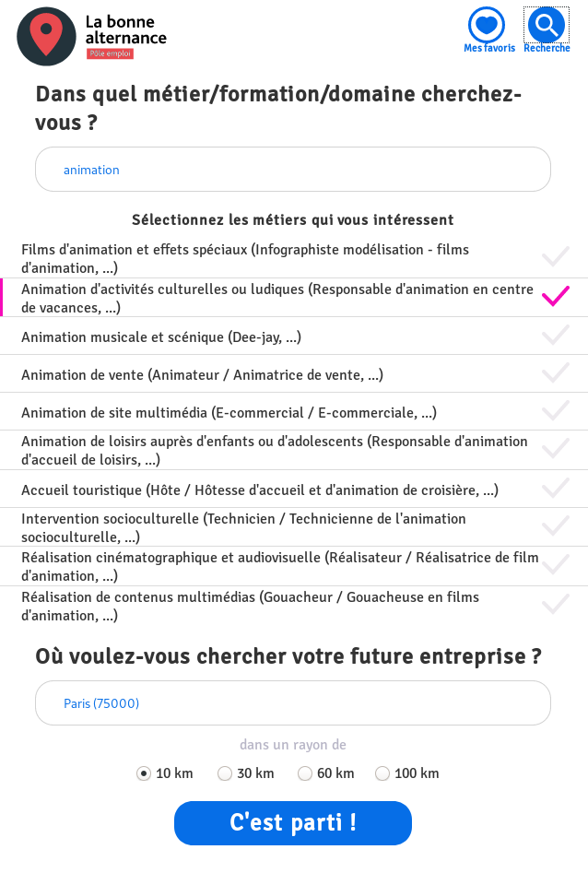Click the La bonne alternance map-pin logo
The height and width of the screenshot is (873, 588).
pos(46,36)
